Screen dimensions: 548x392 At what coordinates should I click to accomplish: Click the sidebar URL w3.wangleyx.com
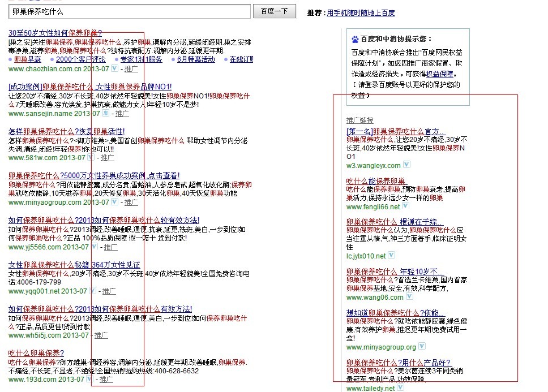point(374,166)
